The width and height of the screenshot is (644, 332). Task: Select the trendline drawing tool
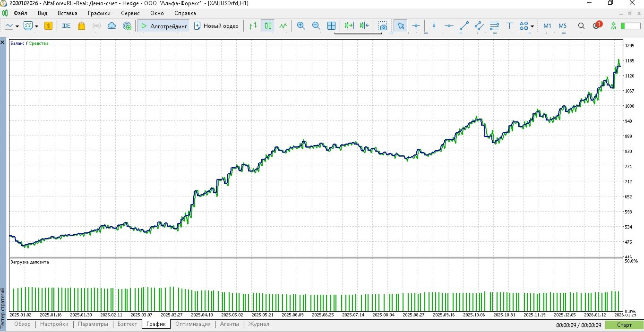464,26
